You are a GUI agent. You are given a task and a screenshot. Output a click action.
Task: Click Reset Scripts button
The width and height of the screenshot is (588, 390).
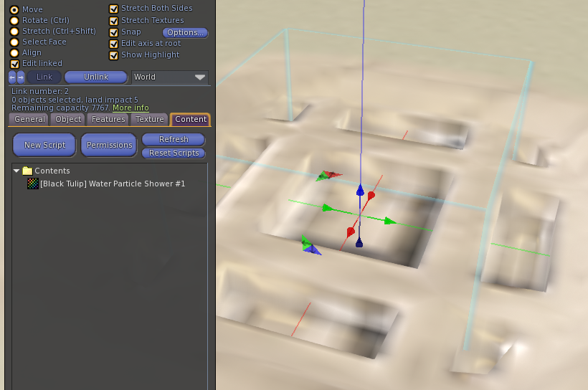174,153
